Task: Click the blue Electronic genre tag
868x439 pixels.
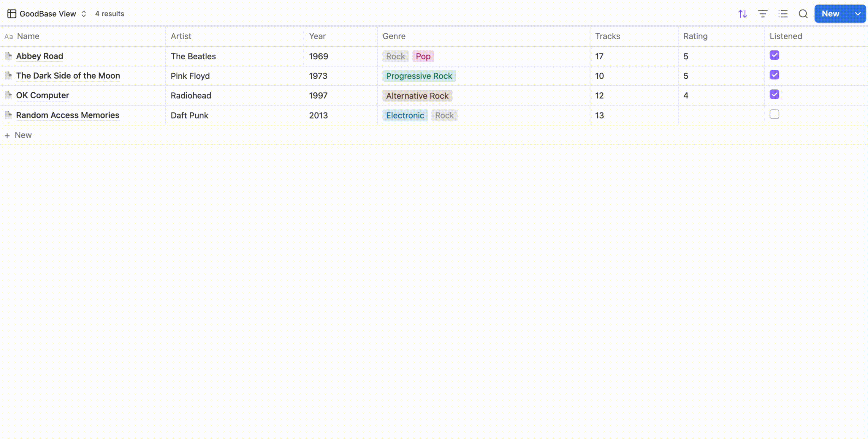Action: point(405,115)
